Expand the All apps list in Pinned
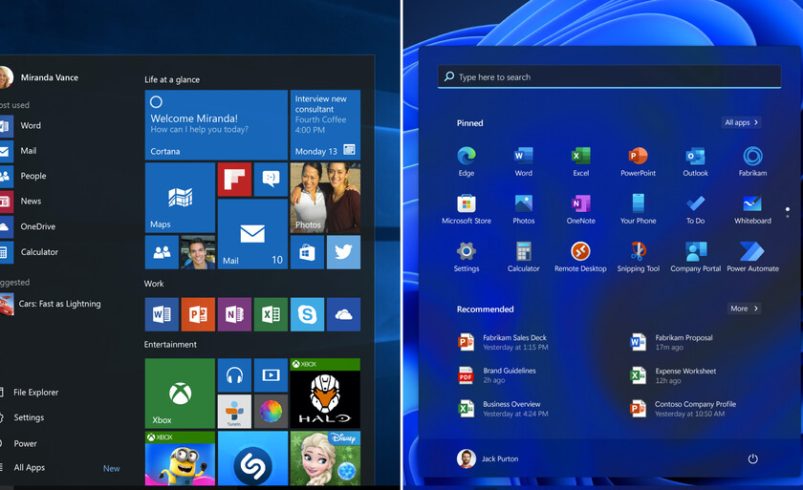The height and width of the screenshot is (490, 803). (741, 123)
